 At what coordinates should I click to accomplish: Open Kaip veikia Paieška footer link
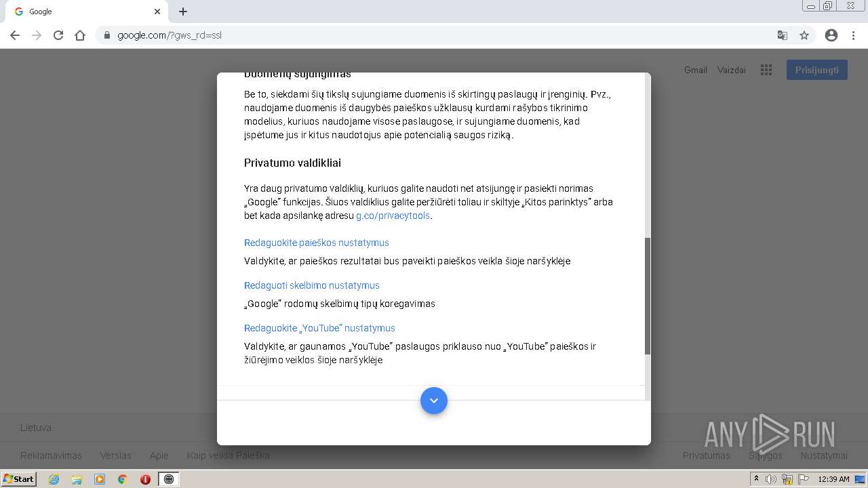tap(229, 455)
